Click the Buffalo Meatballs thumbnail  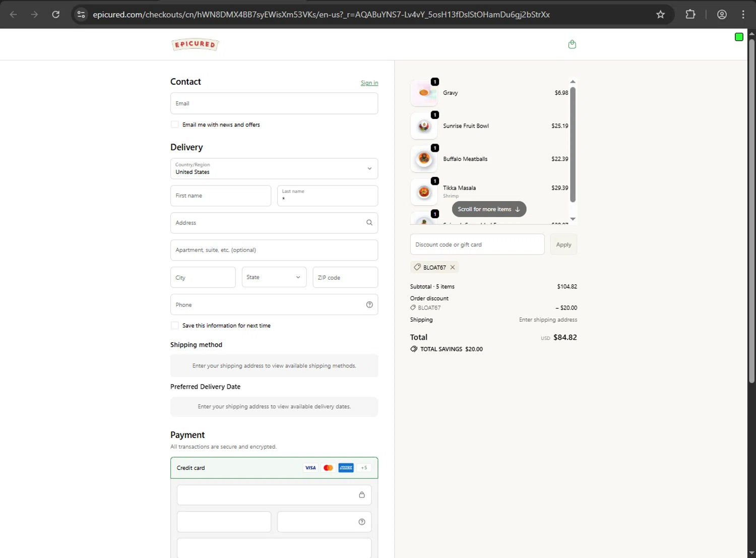424,159
